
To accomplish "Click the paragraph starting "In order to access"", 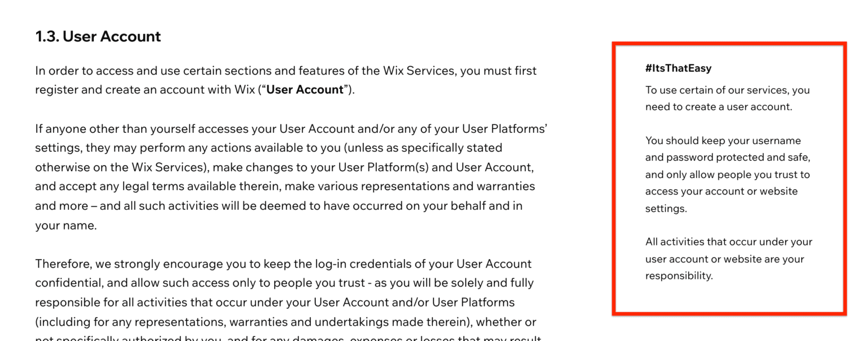I will click(x=286, y=80).
